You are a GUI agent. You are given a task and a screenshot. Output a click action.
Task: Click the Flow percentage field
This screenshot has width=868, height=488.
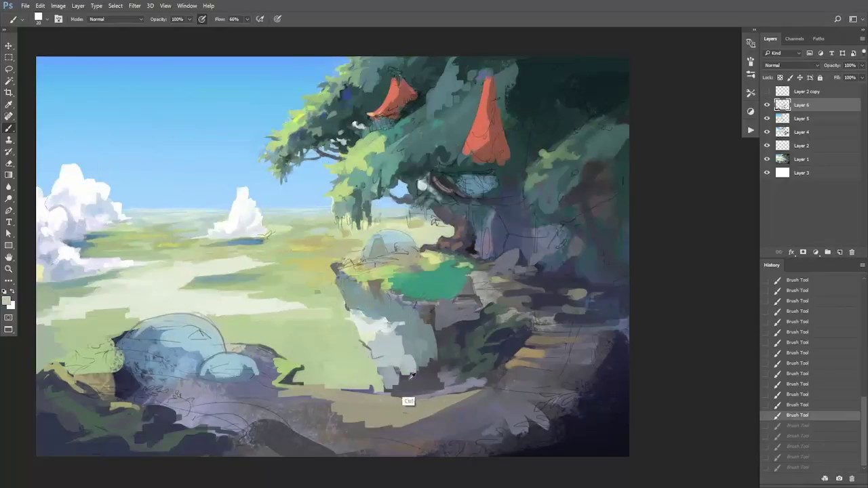[234, 19]
